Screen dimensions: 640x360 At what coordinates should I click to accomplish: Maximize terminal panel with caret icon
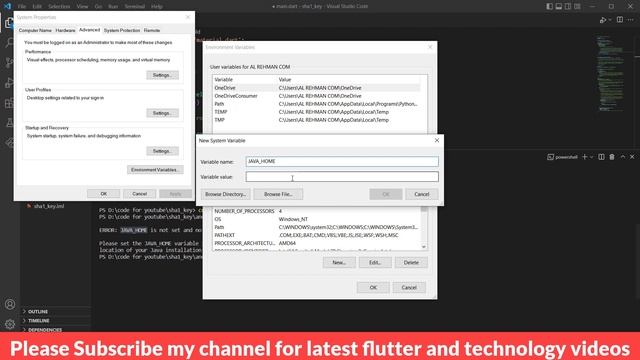(x=622, y=157)
